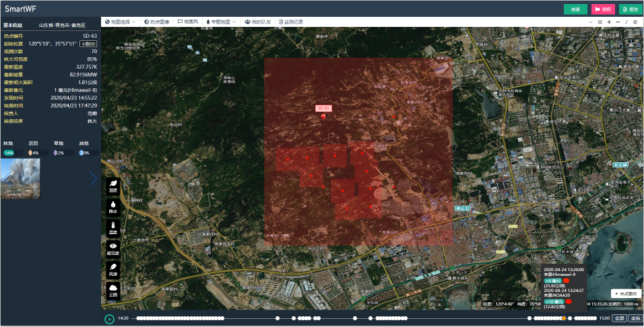Open 我的队友 my teammates panel
This screenshot has height=327, width=644.
258,22
